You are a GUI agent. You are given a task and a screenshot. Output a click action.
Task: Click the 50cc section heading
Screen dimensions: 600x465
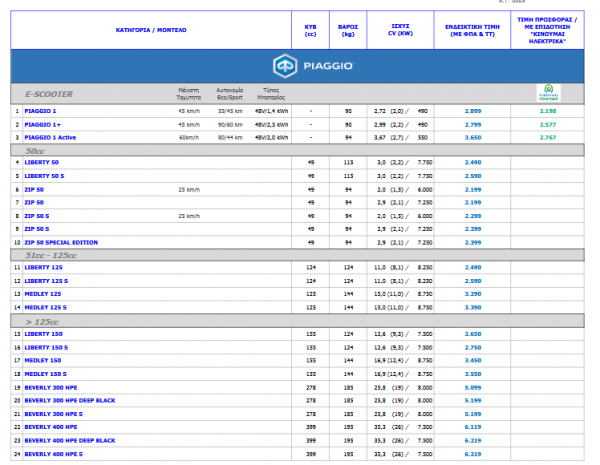pyautogui.click(x=35, y=151)
